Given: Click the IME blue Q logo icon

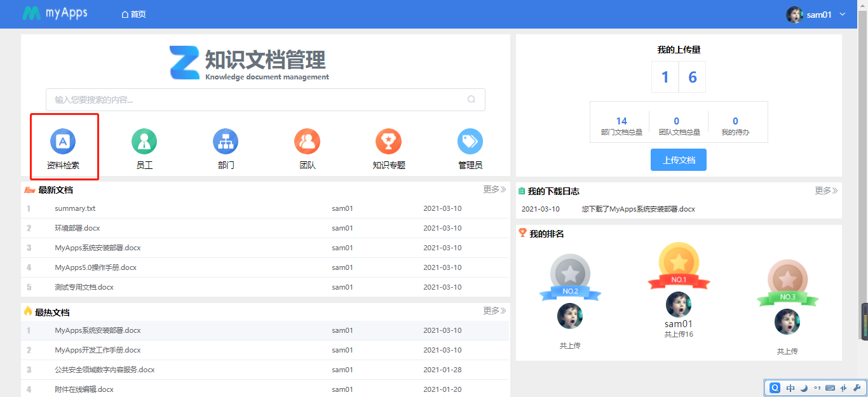Looking at the screenshot, I should coord(775,387).
